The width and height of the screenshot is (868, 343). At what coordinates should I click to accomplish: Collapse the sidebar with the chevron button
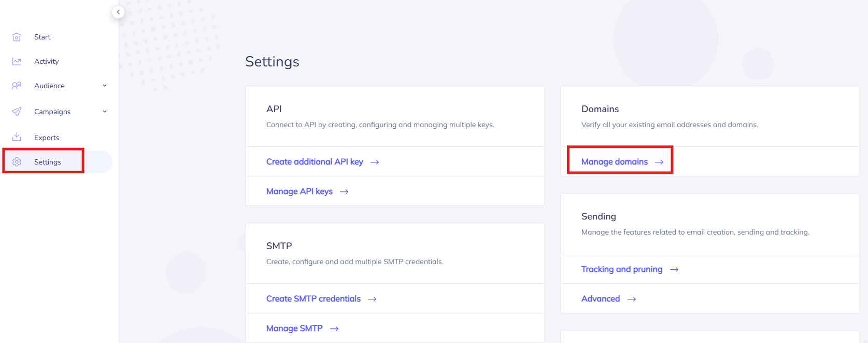(118, 12)
